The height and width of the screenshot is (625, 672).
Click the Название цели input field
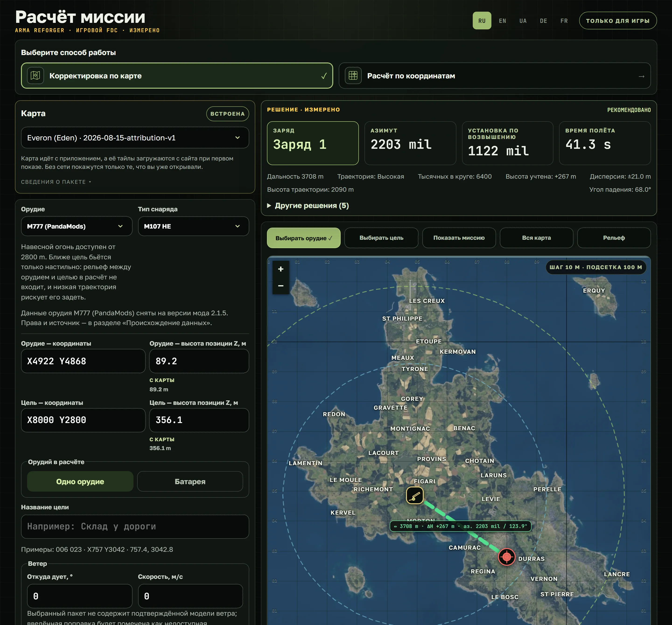click(x=135, y=526)
